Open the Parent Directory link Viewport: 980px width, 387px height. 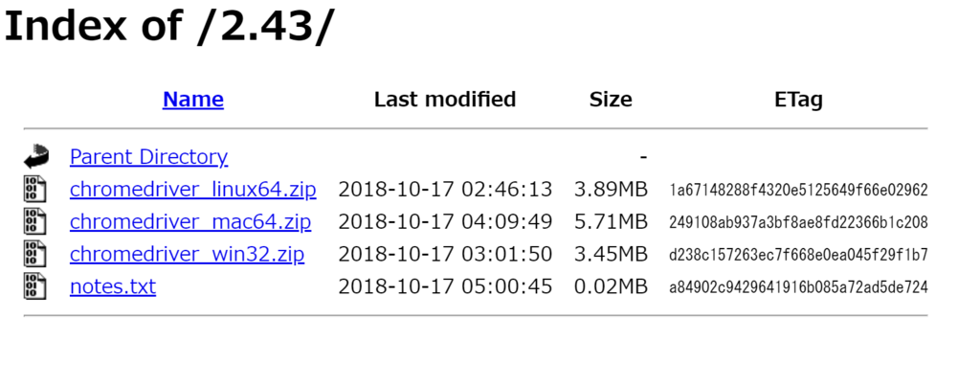point(148,156)
